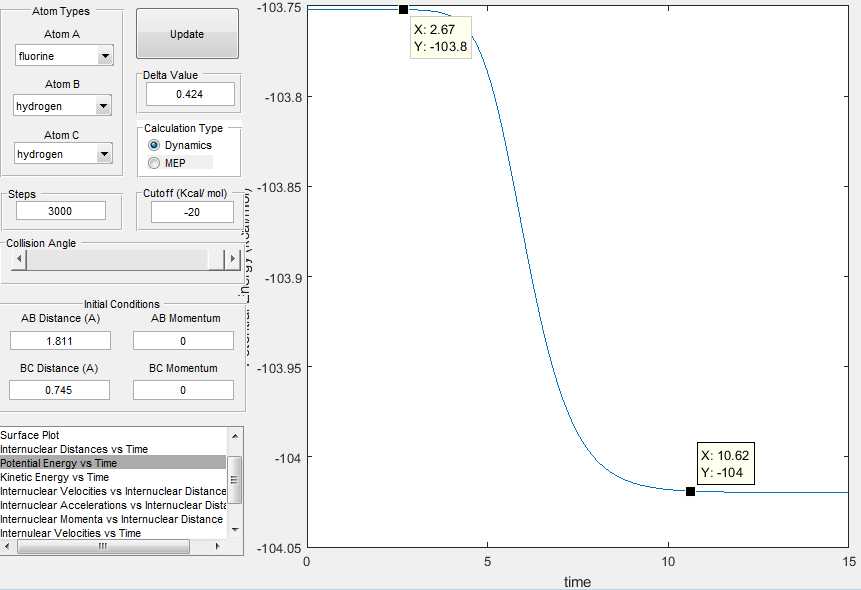Click the BC Momentum field
Image resolution: width=861 pixels, height=590 pixels.
click(x=183, y=390)
